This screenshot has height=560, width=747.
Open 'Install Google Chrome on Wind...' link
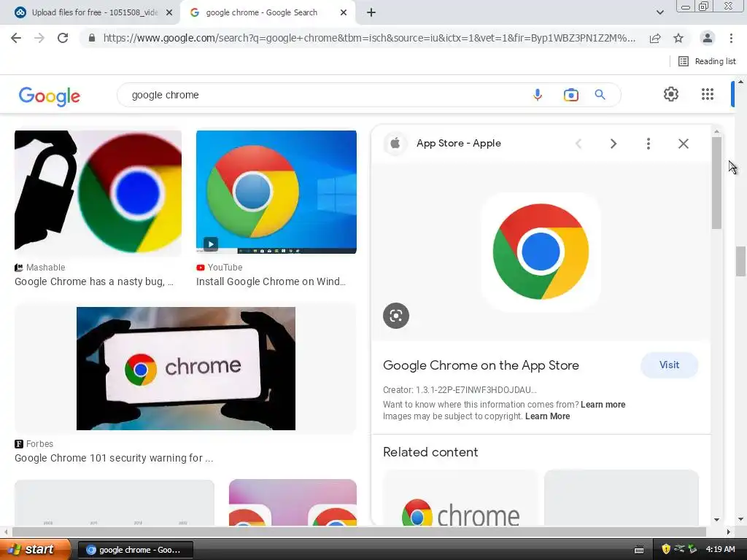coord(271,281)
